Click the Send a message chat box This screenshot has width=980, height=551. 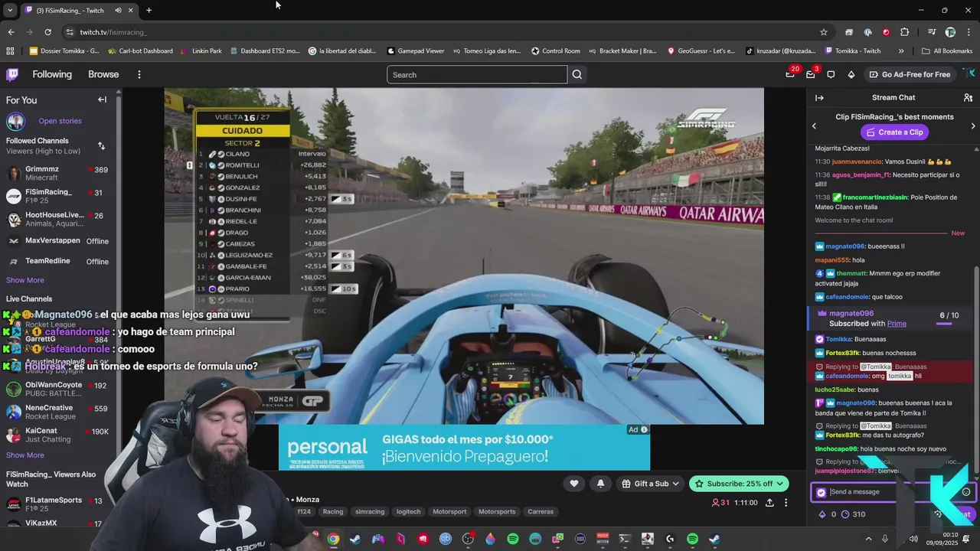pos(892,492)
